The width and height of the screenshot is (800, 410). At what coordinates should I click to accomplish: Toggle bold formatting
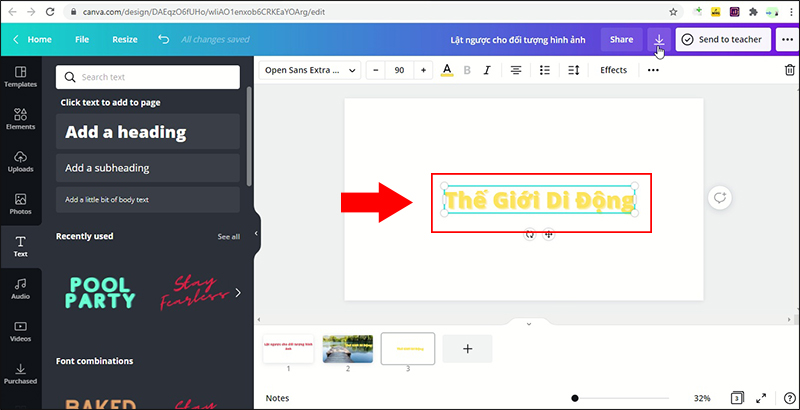tap(467, 70)
